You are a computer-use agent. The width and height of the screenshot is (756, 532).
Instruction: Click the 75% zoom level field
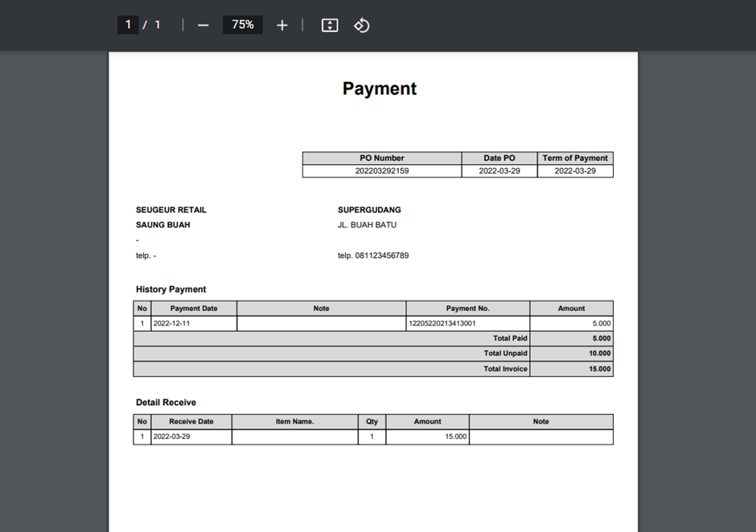click(x=242, y=25)
